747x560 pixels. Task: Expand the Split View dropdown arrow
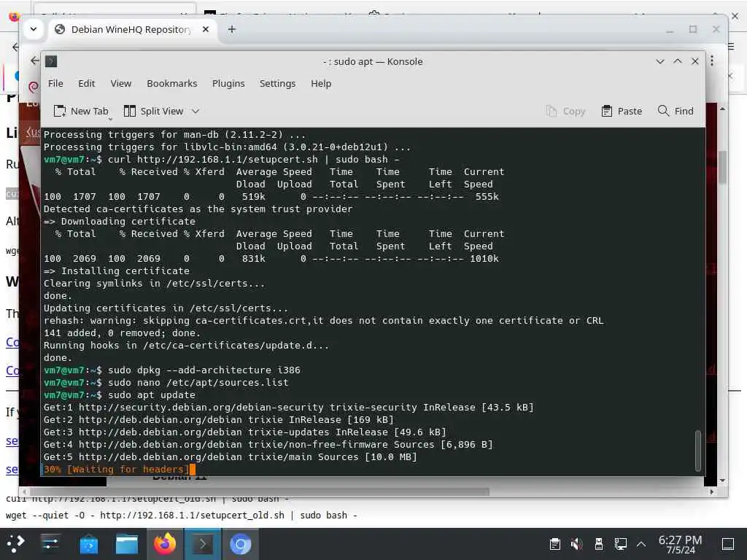pos(196,111)
